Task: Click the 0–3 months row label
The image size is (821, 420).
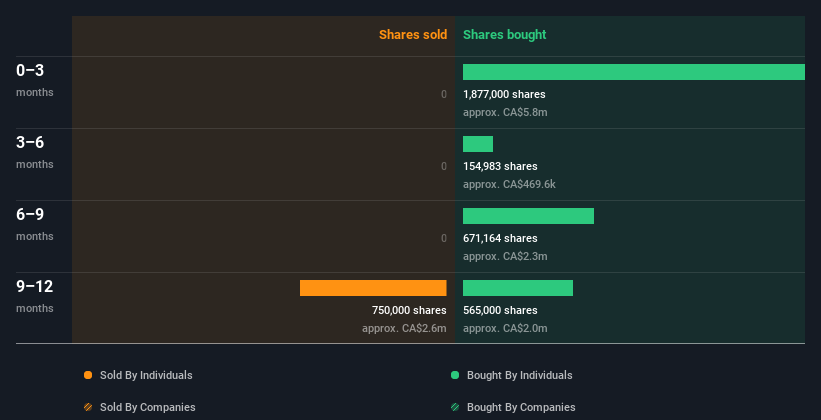Action: [35, 80]
